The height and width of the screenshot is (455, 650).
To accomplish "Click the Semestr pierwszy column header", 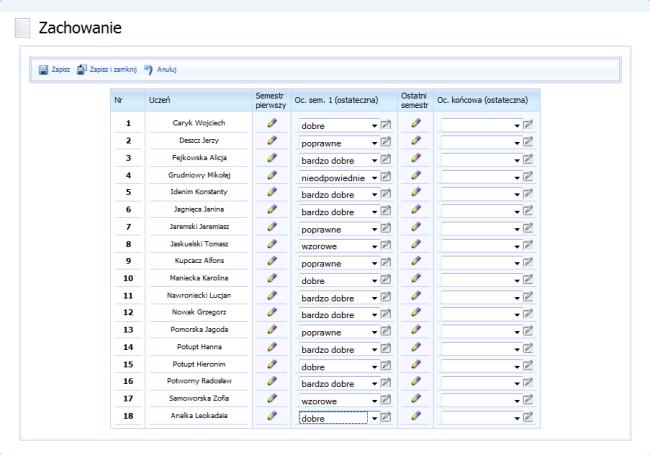I will tap(271, 101).
